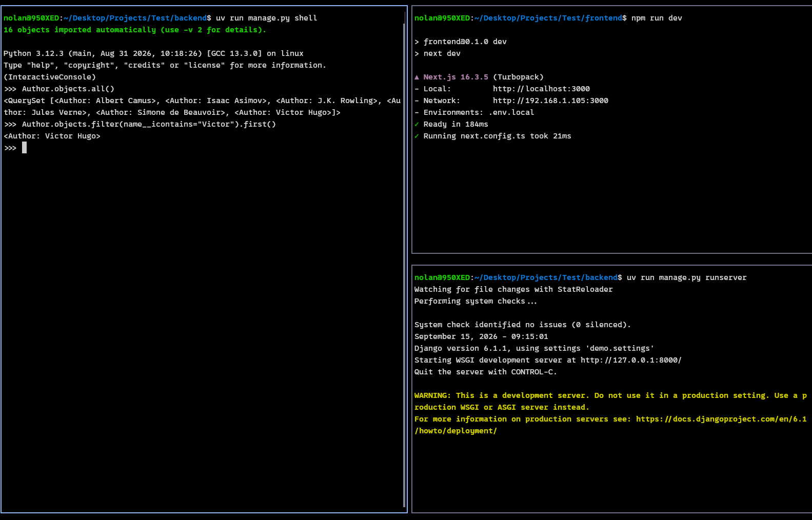Screen dimensions: 812x520
Task: Click the backend path in the bottom-right prompt
Action: tap(546, 277)
